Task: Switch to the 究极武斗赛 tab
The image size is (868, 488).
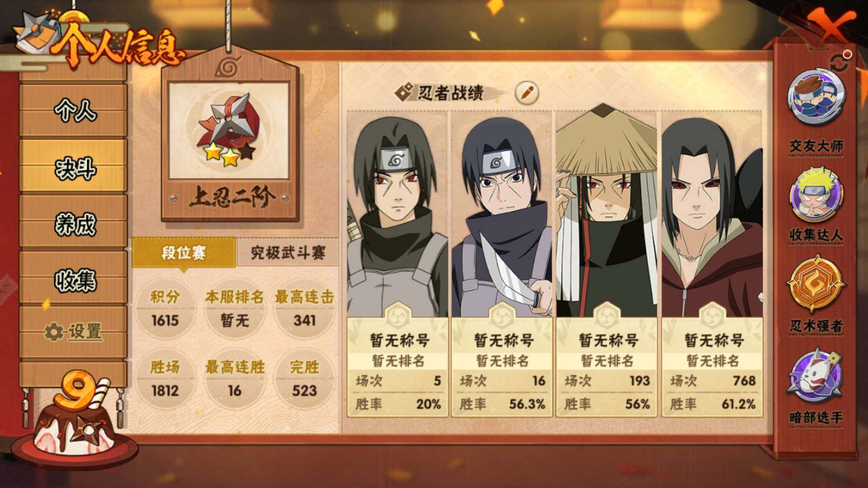Action: coord(288,253)
